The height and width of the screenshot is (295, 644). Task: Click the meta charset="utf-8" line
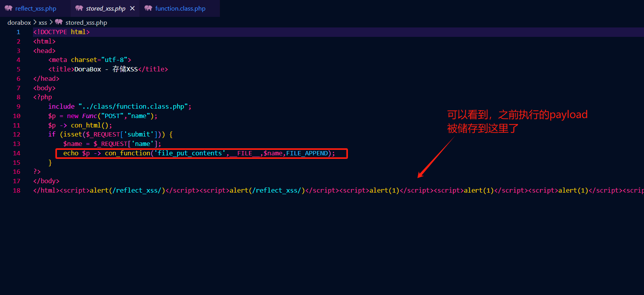tap(90, 60)
